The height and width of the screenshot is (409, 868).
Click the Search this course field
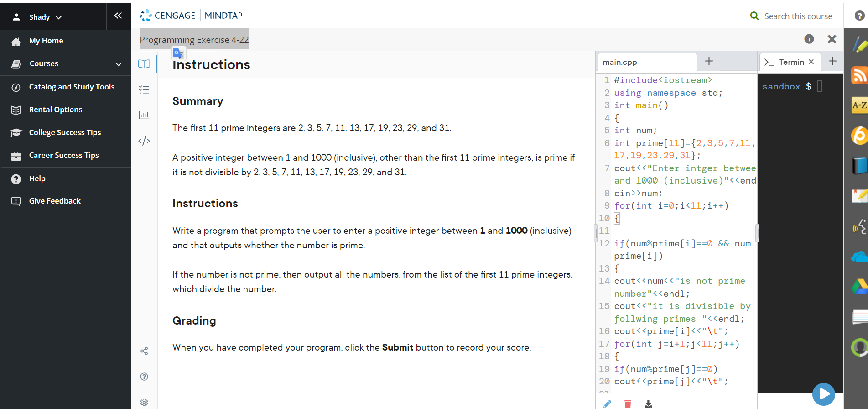click(798, 16)
